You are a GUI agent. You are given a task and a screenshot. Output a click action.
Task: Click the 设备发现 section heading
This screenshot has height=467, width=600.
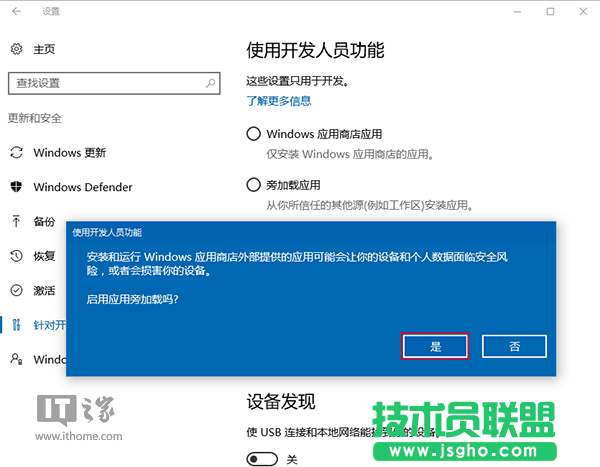[x=281, y=402]
